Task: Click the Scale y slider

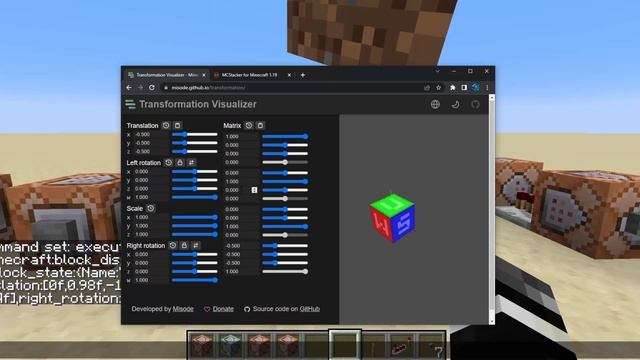Action: point(195,226)
